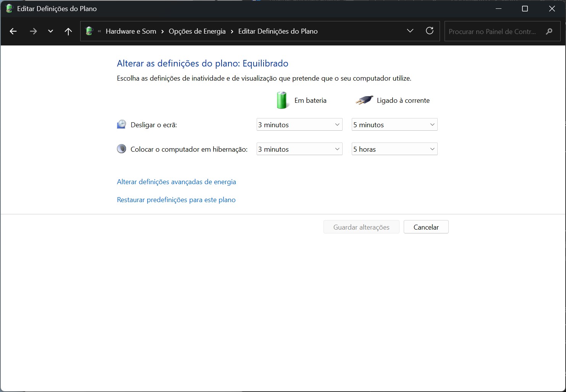Open the recent locations chevron

pos(50,31)
